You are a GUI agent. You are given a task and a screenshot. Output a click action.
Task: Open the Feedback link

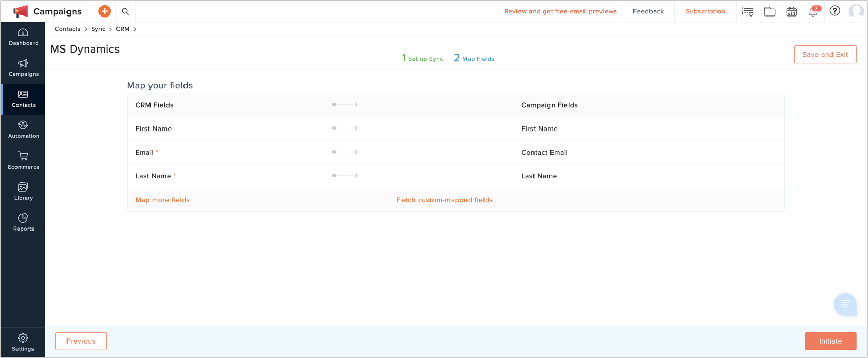click(x=648, y=11)
